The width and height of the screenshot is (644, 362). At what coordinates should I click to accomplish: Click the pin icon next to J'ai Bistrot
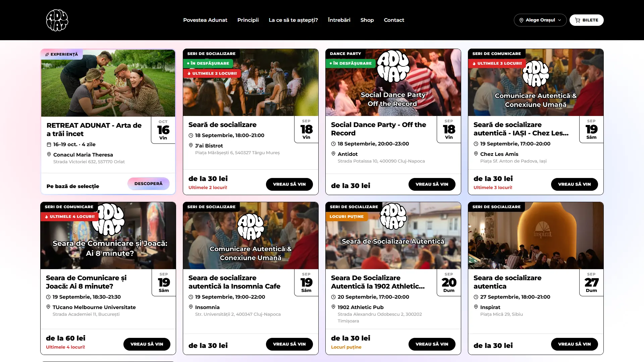(191, 145)
